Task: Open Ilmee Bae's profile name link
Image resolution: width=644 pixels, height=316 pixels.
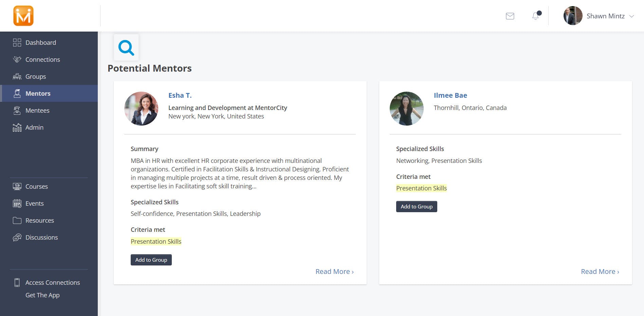Action: point(450,95)
